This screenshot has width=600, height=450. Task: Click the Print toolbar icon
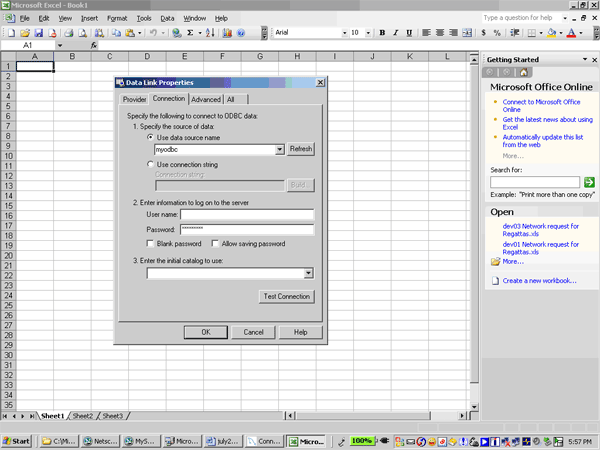point(69,33)
